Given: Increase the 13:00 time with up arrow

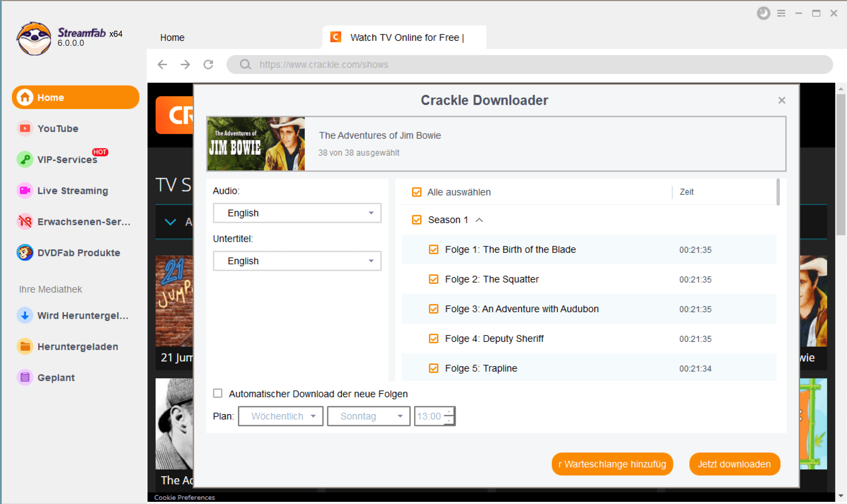Looking at the screenshot, I should 449,412.
